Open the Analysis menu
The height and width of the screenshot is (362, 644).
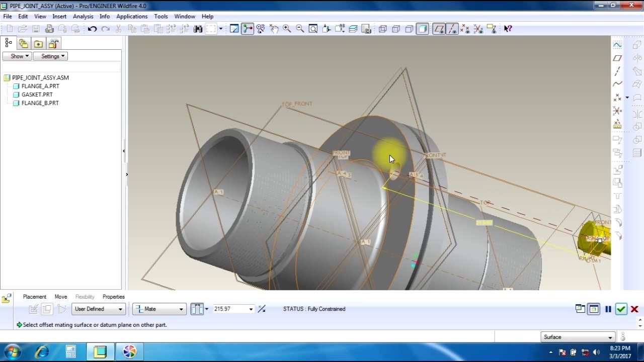pos(83,16)
